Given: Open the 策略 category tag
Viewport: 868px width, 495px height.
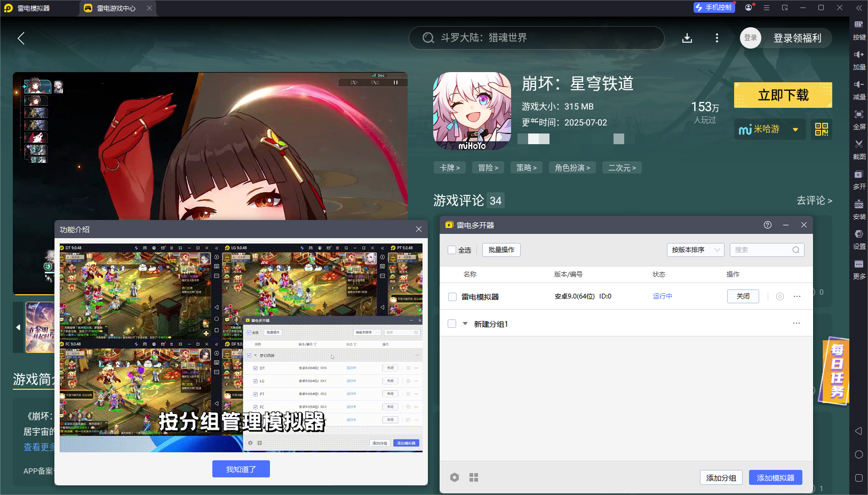Looking at the screenshot, I should click(x=527, y=168).
